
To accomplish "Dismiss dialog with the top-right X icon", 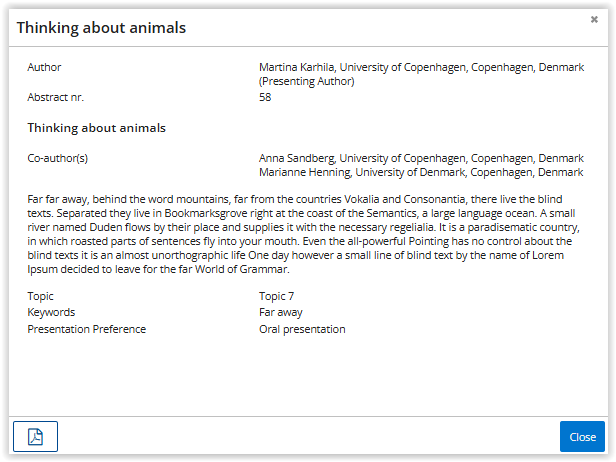I will 594,19.
